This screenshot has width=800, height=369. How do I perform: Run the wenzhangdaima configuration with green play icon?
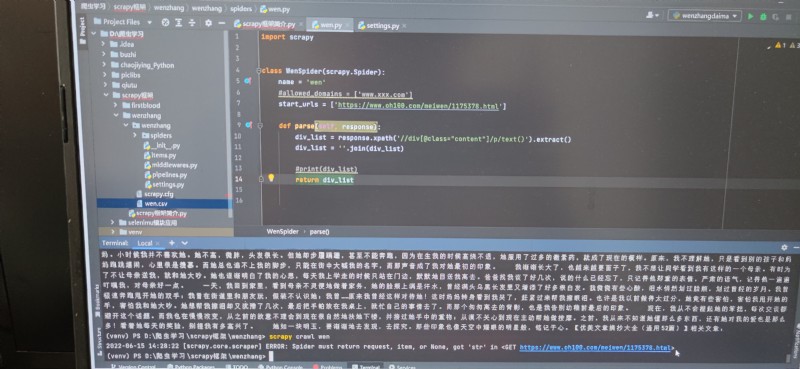pyautogui.click(x=751, y=16)
